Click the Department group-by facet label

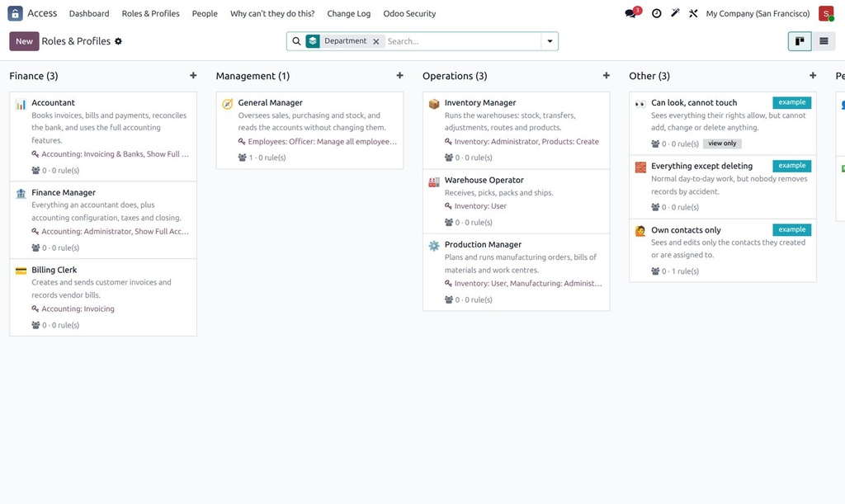pos(346,41)
